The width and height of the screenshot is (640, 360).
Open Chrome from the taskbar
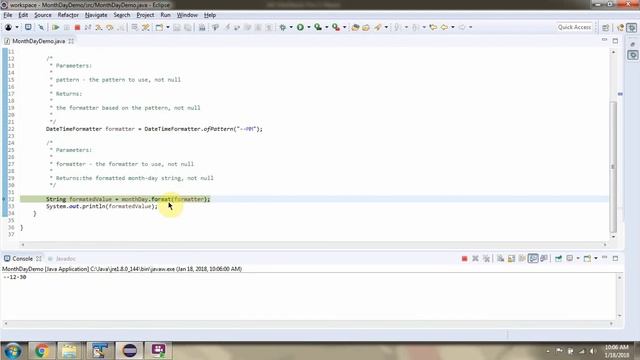click(x=41, y=351)
